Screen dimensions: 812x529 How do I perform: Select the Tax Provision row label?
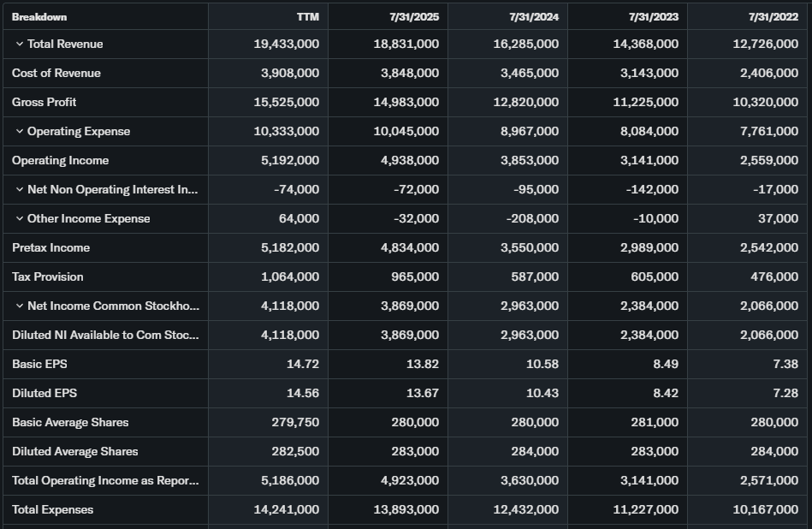(x=48, y=276)
